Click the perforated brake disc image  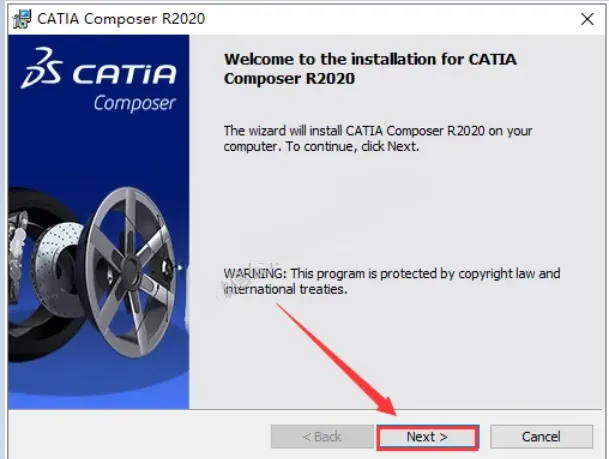click(58, 270)
